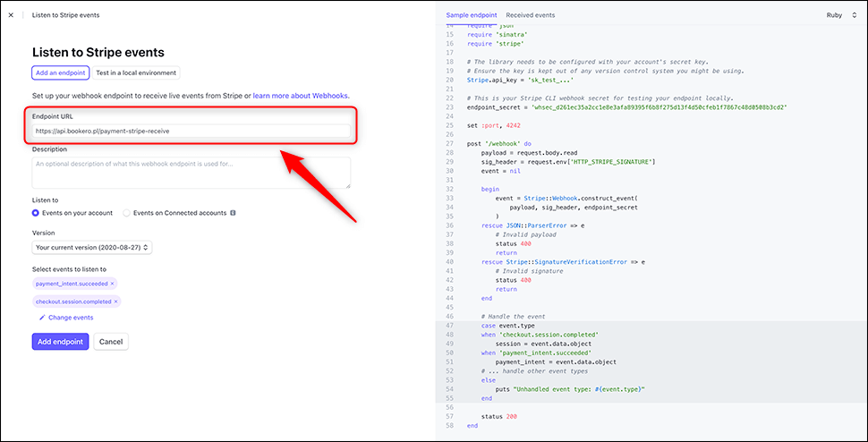
Task: Click the Add endpoint button
Action: tap(60, 341)
